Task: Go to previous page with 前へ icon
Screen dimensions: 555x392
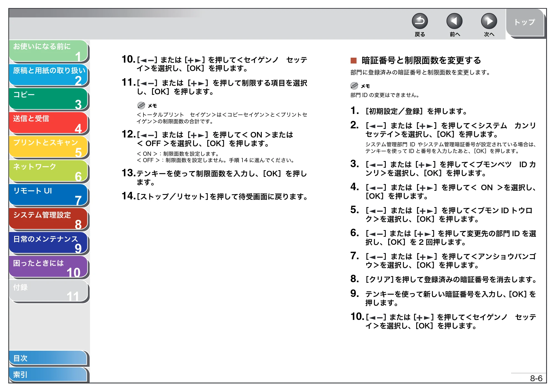Action: pos(454,21)
